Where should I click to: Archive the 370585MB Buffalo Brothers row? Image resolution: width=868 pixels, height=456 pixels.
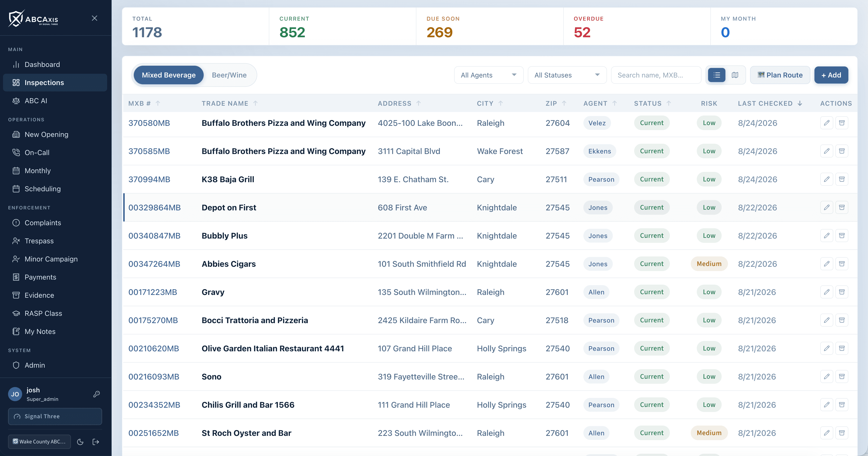pos(842,151)
